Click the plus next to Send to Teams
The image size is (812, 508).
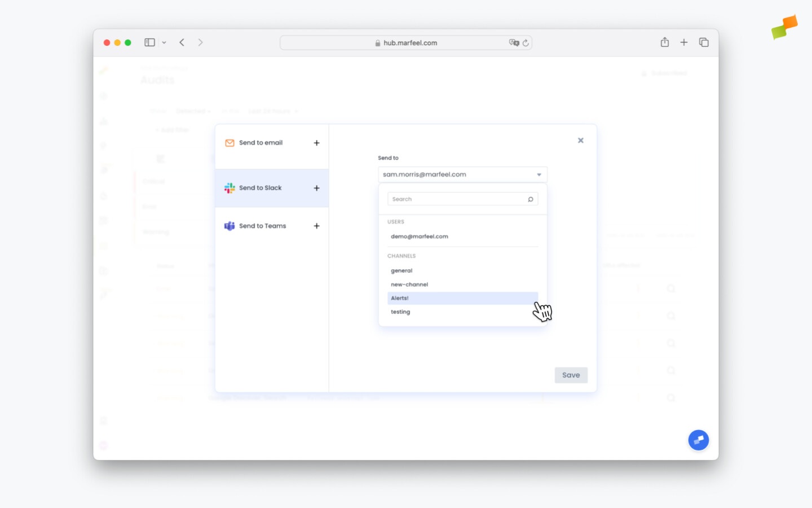(x=316, y=226)
